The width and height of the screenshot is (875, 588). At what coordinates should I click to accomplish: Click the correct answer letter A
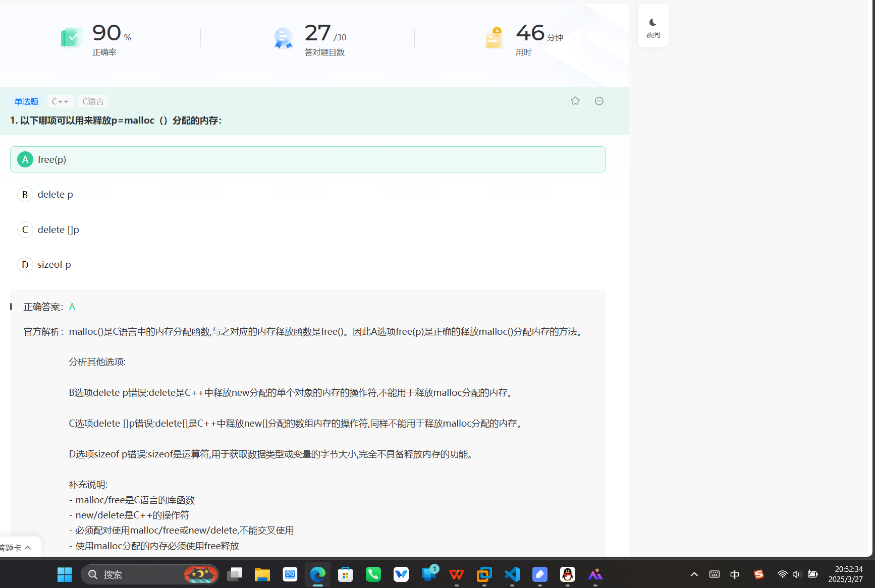(72, 307)
